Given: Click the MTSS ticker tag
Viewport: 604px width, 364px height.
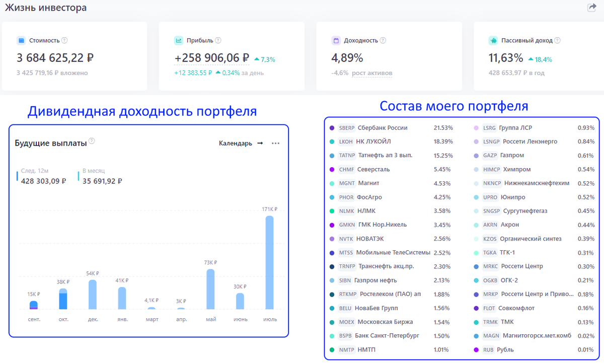Looking at the screenshot, I should [346, 253].
